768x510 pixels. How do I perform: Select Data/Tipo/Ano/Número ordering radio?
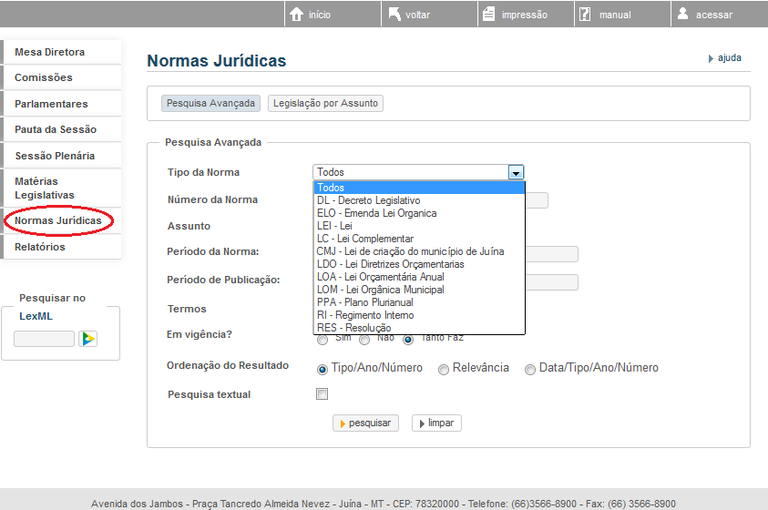click(x=530, y=369)
